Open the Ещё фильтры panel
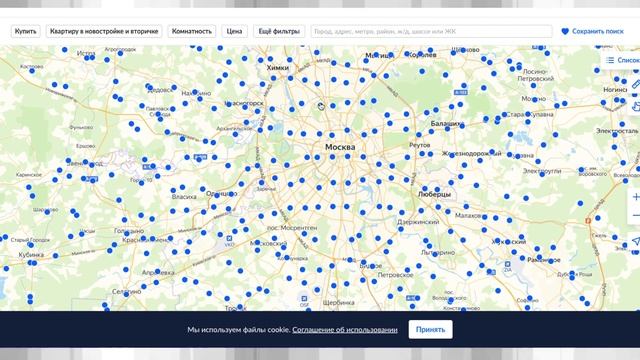640x360 pixels. click(x=279, y=31)
